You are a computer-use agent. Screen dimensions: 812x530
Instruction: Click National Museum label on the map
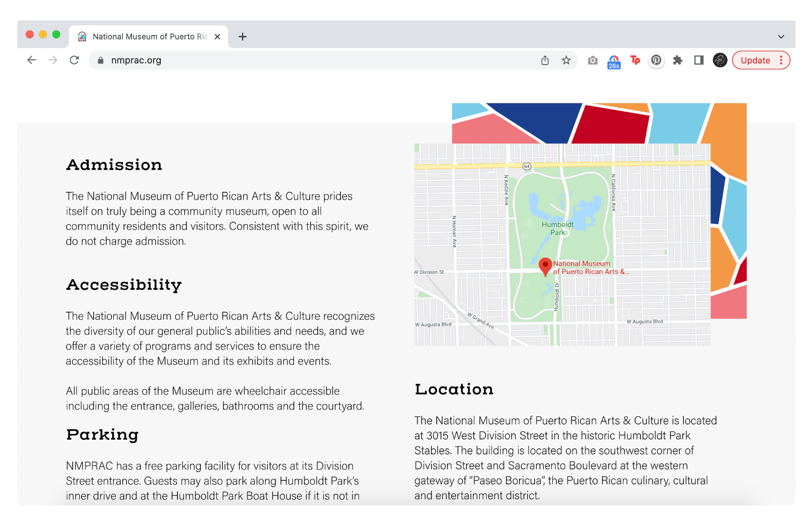point(591,267)
